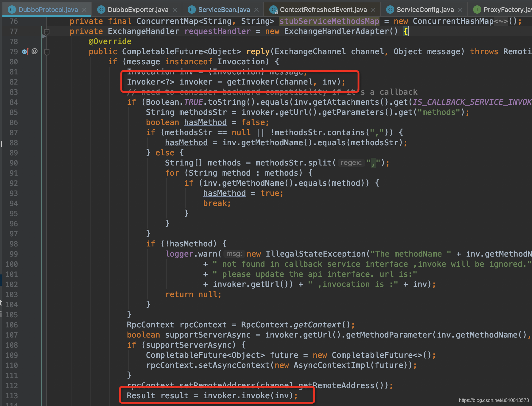Image resolution: width=532 pixels, height=406 pixels.
Task: Click the class icon on ServiceBean.java tab
Action: tap(192, 10)
